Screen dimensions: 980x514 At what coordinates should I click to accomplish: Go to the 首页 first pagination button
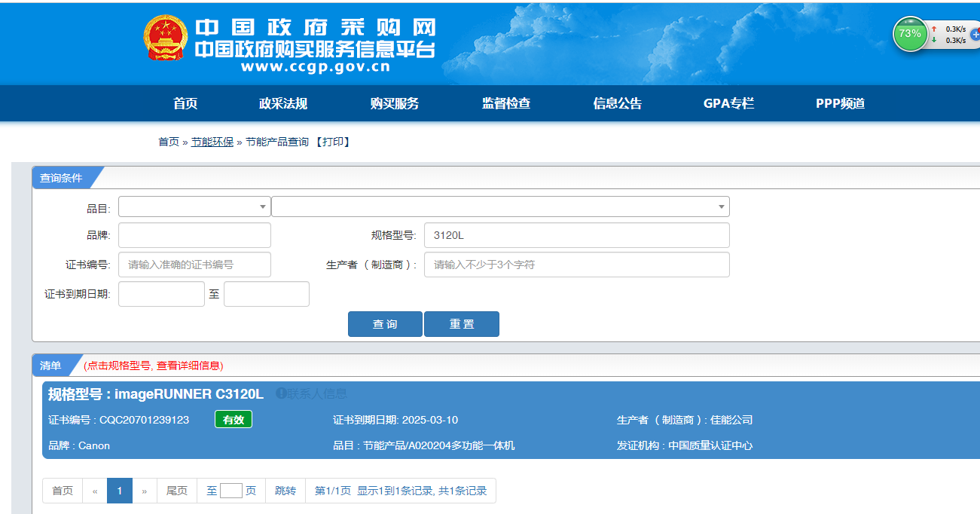click(x=63, y=491)
